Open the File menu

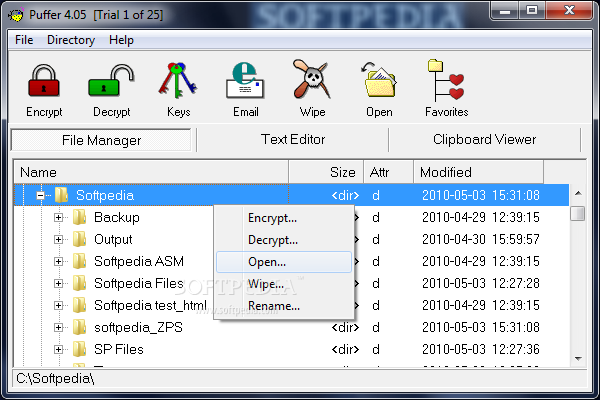[24, 40]
